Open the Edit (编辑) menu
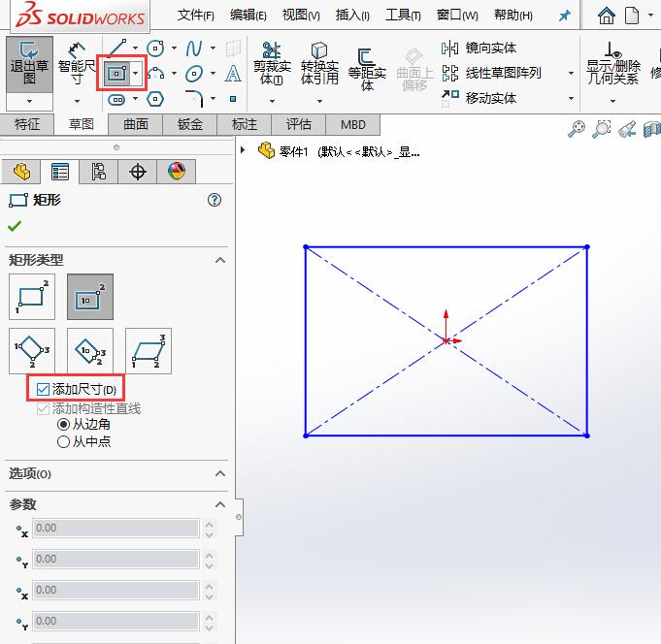The height and width of the screenshot is (644, 661). click(248, 16)
